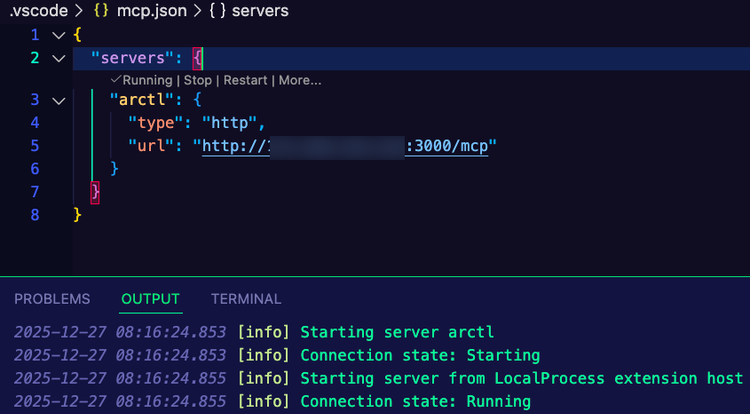Click line number 3 in the gutter
The width and height of the screenshot is (750, 414).
[35, 100]
